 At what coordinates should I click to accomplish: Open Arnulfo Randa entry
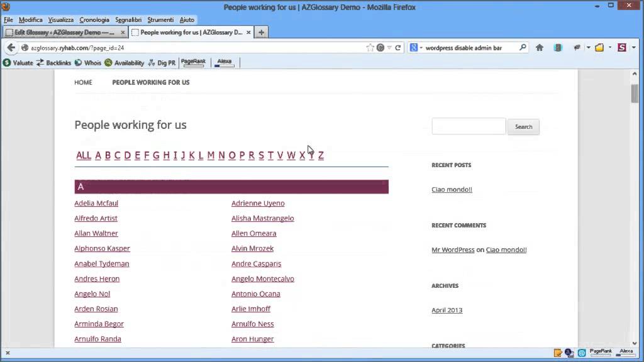97,339
